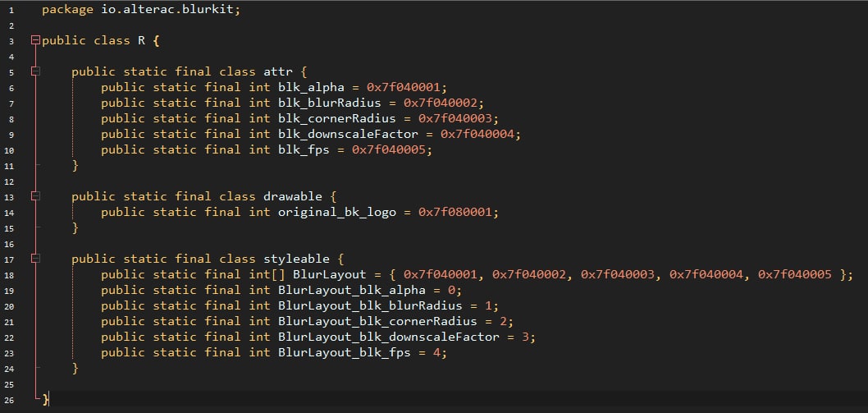Collapse the styleable class fold marker
This screenshot has width=868, height=413.
(x=35, y=259)
